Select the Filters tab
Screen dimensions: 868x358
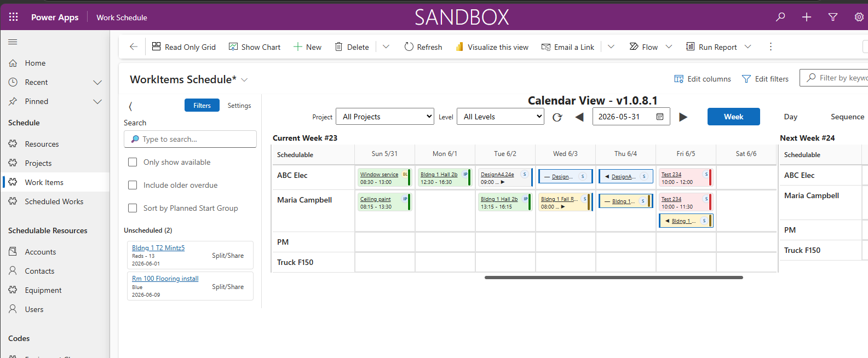[202, 105]
